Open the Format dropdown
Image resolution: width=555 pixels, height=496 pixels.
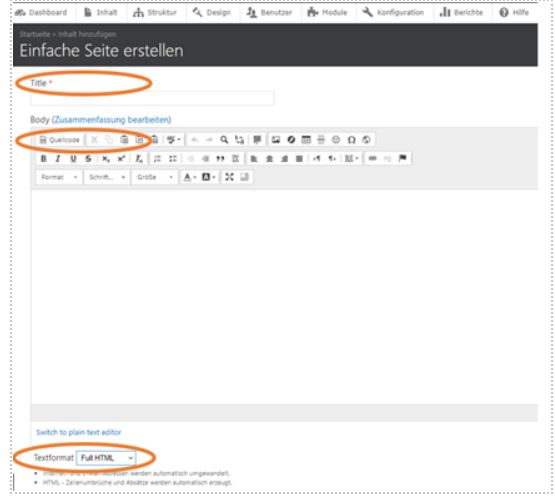(59, 177)
